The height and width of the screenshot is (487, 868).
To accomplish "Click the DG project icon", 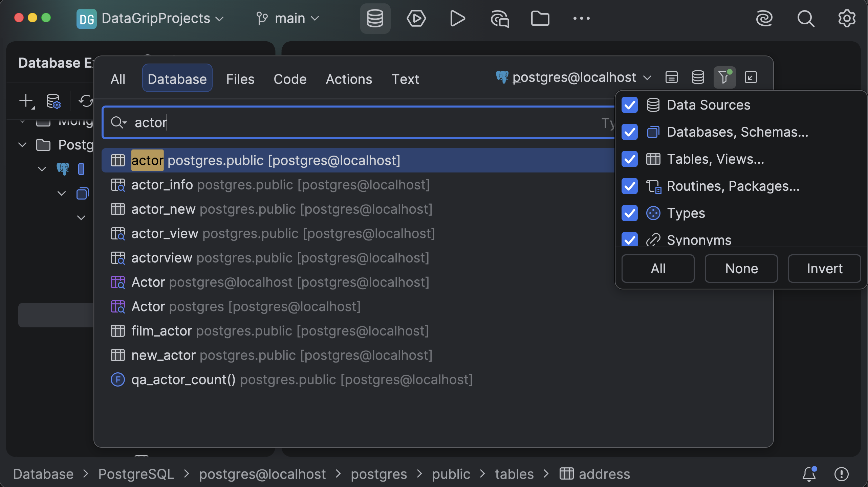I will click(86, 19).
